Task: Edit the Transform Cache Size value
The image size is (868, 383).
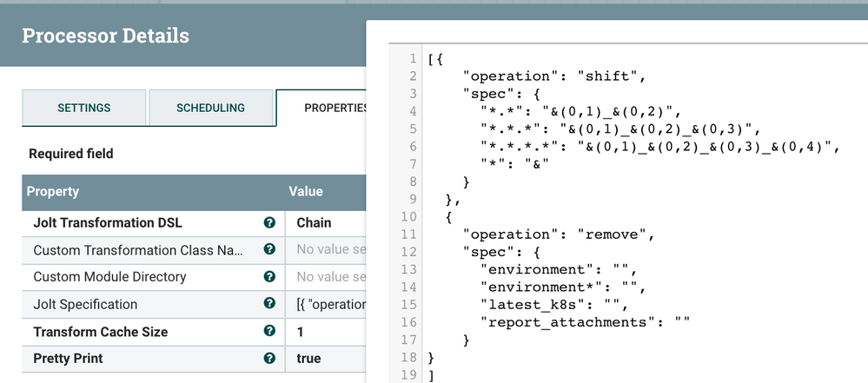Action: click(x=301, y=332)
